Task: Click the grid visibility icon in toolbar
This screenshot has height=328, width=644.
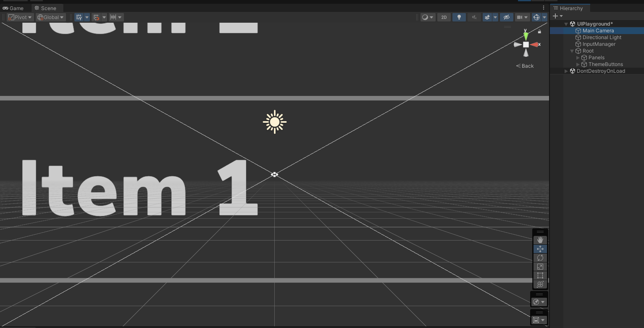Action: [79, 17]
